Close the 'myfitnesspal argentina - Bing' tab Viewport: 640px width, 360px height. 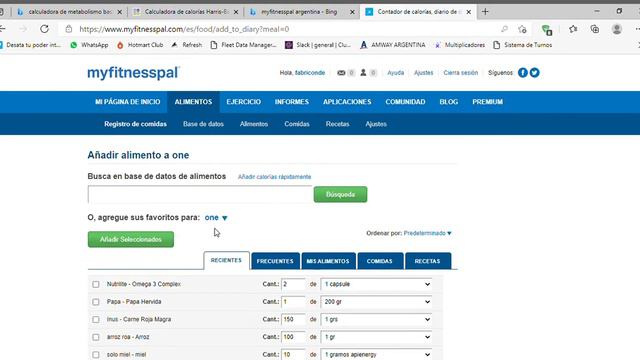352,12
